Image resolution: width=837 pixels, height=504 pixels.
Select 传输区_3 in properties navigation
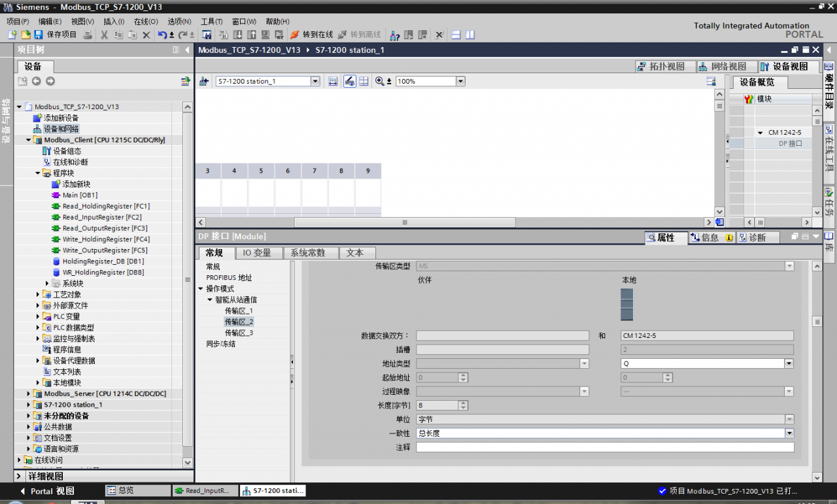click(239, 333)
